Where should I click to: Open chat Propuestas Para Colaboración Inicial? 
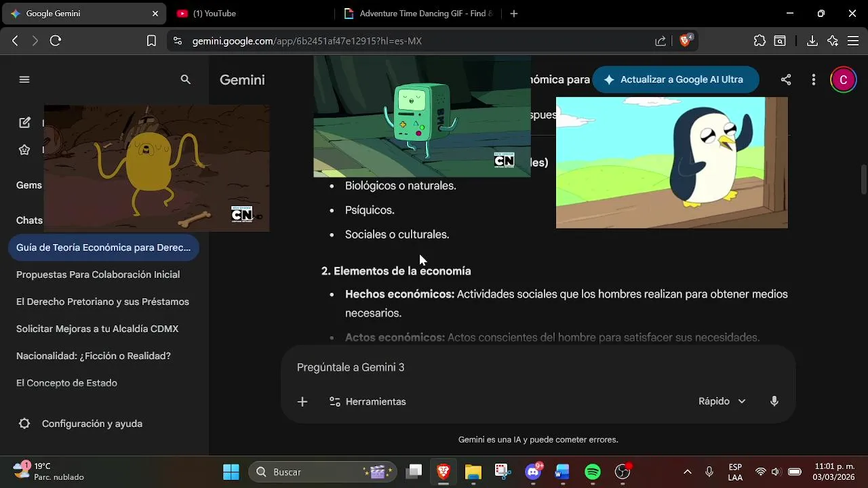click(98, 274)
